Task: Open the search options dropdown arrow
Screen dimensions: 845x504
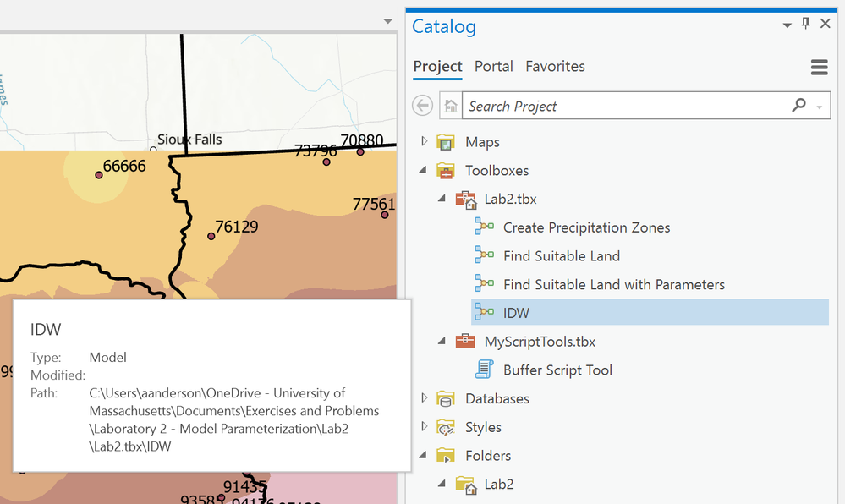Action: tap(819, 107)
